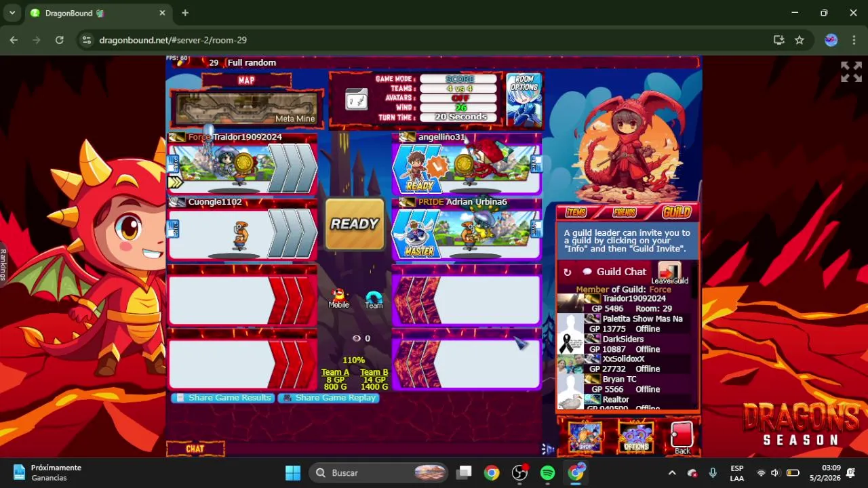Open Spotify from the taskbar
Viewport: 868px width, 488px height.
click(x=547, y=472)
